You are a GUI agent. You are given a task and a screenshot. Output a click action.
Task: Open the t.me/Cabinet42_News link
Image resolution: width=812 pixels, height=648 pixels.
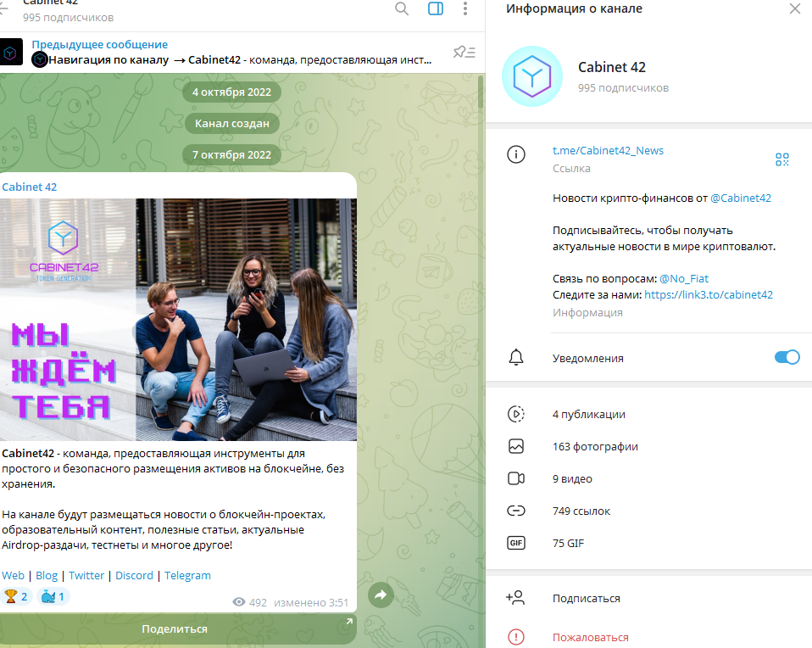608,150
